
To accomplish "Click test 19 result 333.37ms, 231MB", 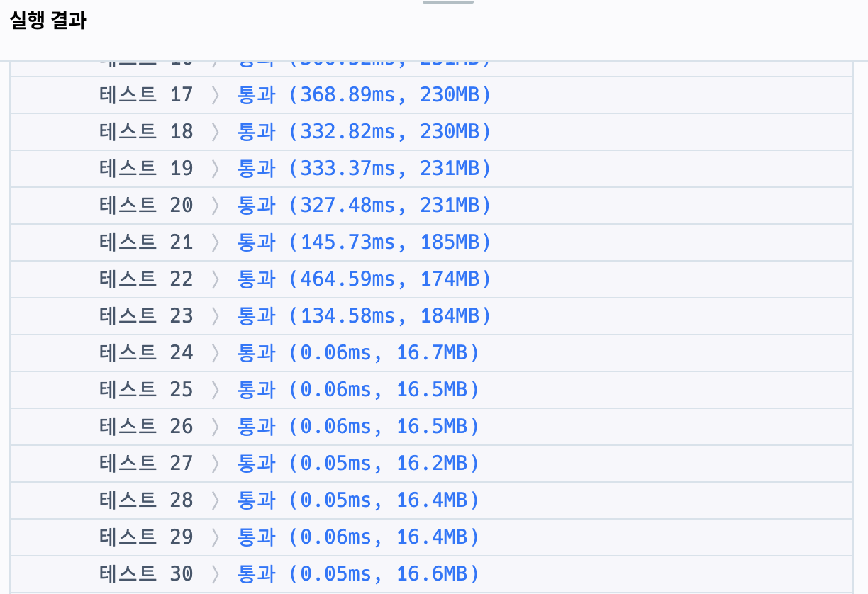I will [x=364, y=168].
